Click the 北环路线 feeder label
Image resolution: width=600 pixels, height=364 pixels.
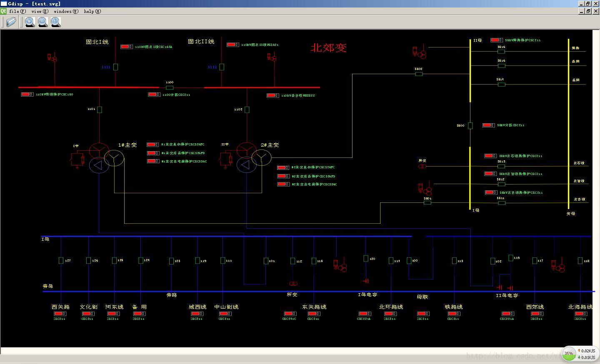click(391, 307)
